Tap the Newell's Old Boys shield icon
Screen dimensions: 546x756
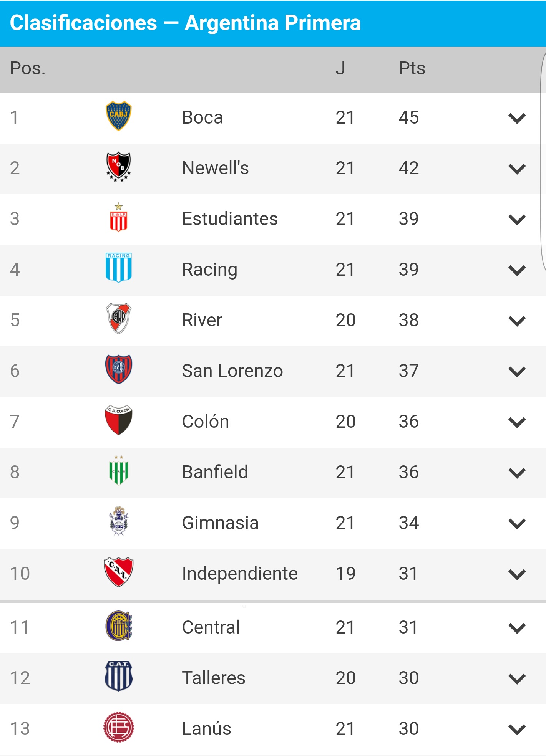118,167
